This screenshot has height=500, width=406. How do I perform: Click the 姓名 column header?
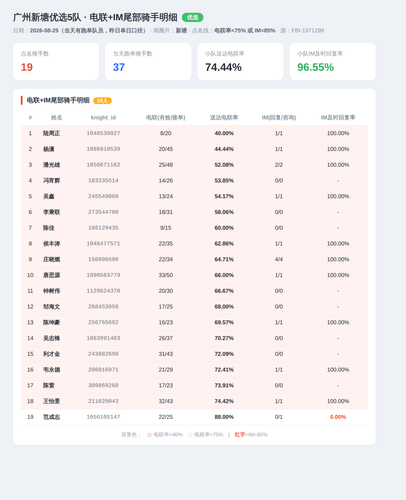56,117
